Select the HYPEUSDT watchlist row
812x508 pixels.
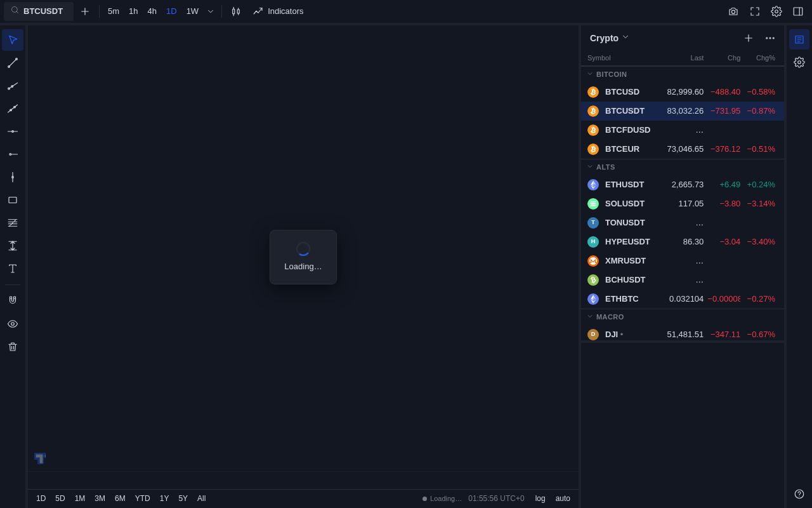click(x=683, y=242)
